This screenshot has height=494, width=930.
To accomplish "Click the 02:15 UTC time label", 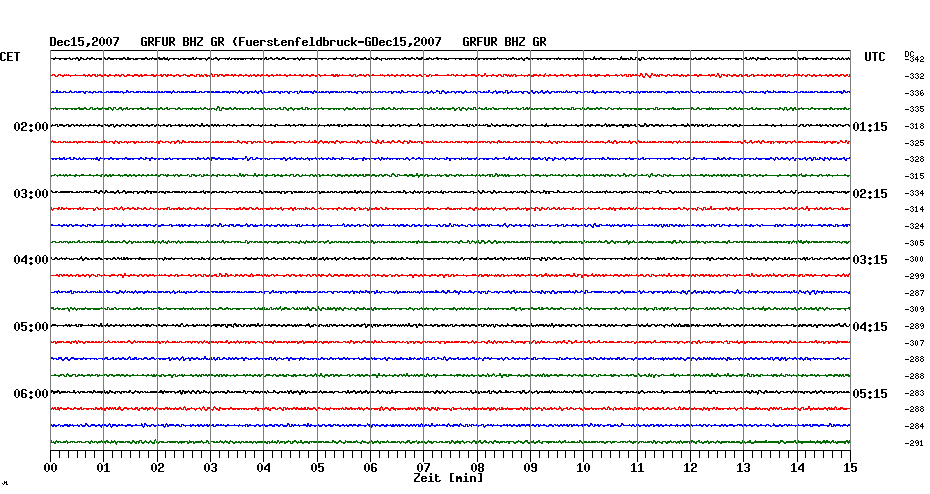I will (870, 194).
